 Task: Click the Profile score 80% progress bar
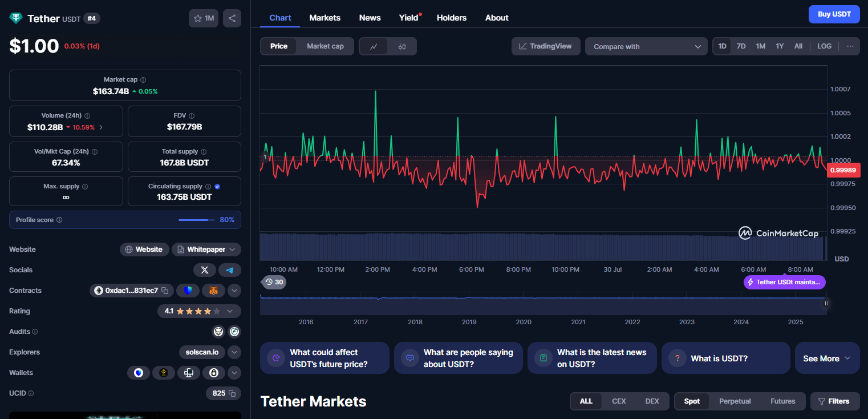196,220
